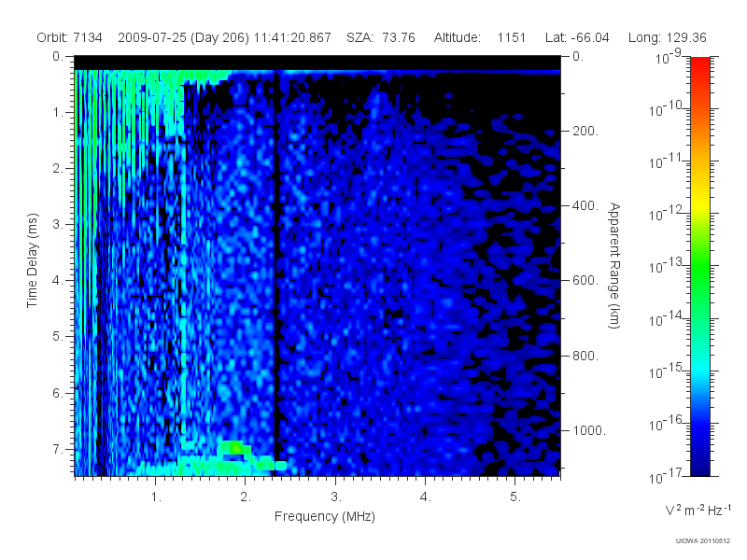This screenshot has height=560, width=747.
Task: Click frequency axis tick label "1."
Action: (x=156, y=497)
